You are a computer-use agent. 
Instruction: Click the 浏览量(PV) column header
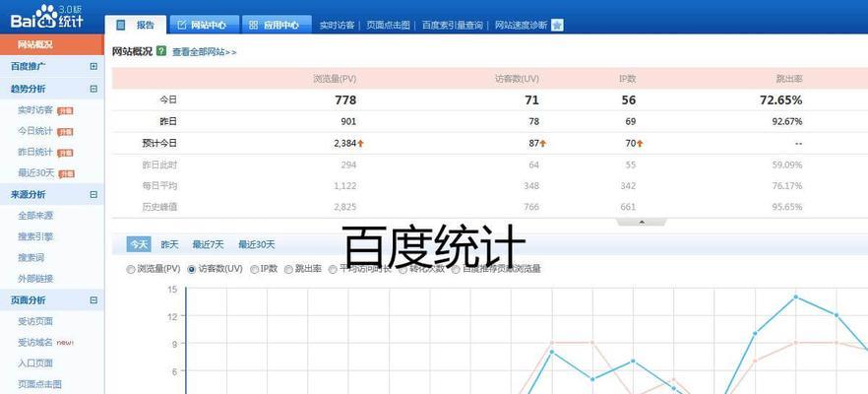pyautogui.click(x=335, y=79)
